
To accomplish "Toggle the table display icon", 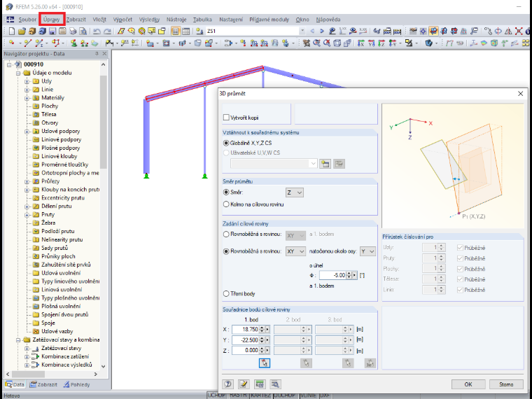I will [185, 31].
